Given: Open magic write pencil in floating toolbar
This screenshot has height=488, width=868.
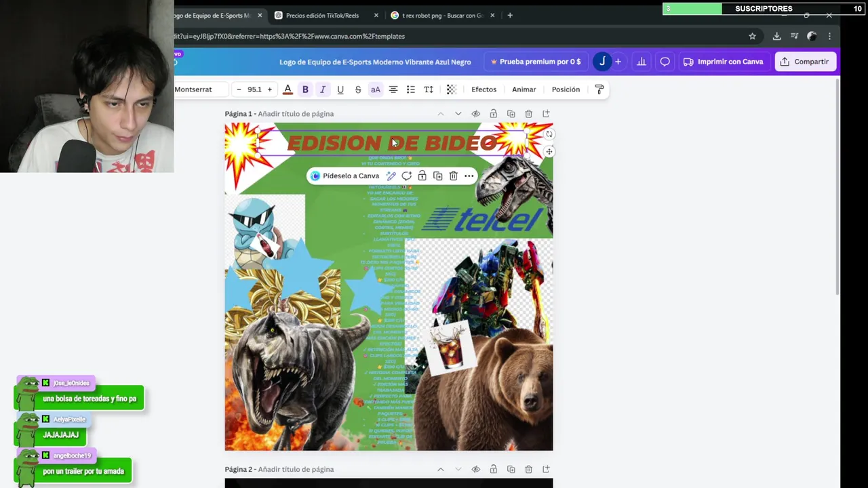Looking at the screenshot, I should (391, 176).
